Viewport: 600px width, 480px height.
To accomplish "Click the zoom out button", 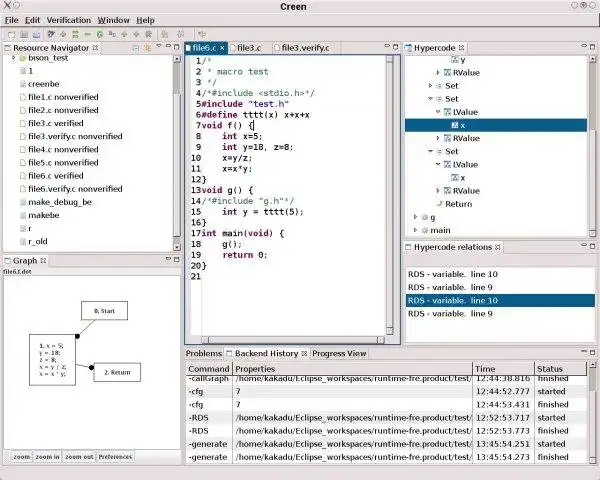I will [x=80, y=456].
